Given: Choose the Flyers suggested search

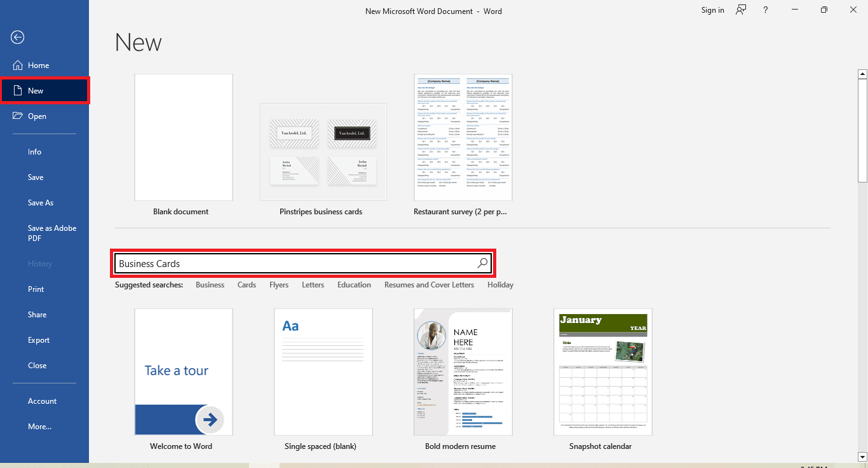Looking at the screenshot, I should 278,285.
